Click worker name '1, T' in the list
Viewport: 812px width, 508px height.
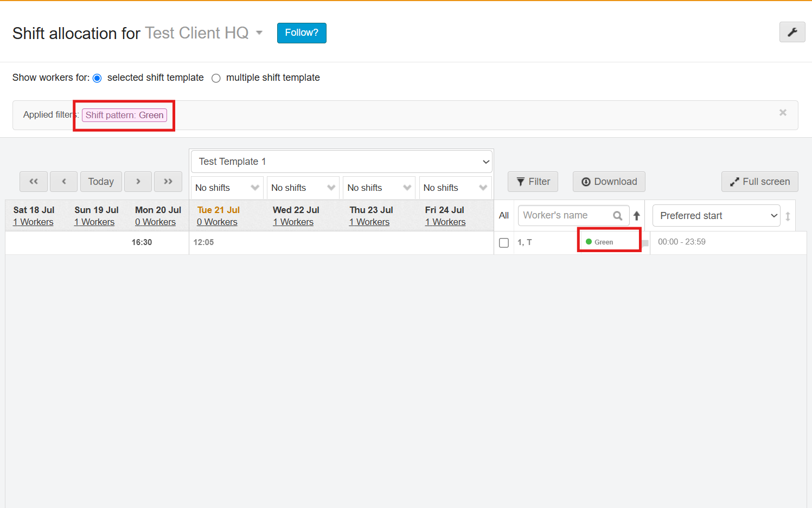click(x=525, y=242)
